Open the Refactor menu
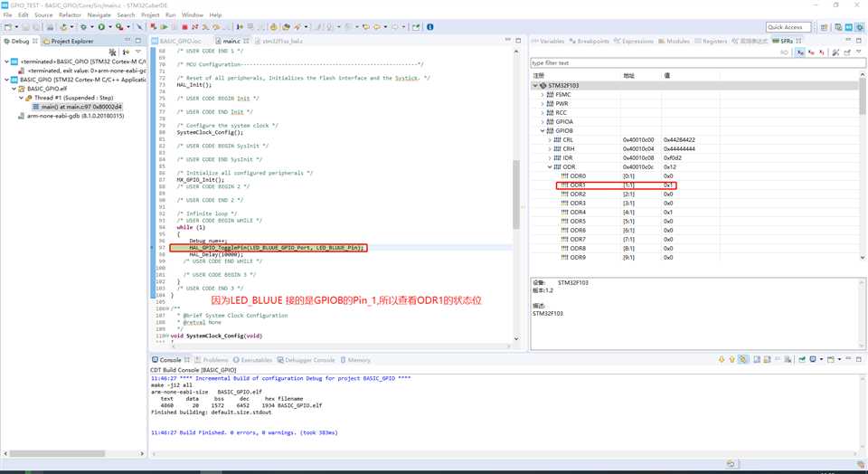 (70, 15)
